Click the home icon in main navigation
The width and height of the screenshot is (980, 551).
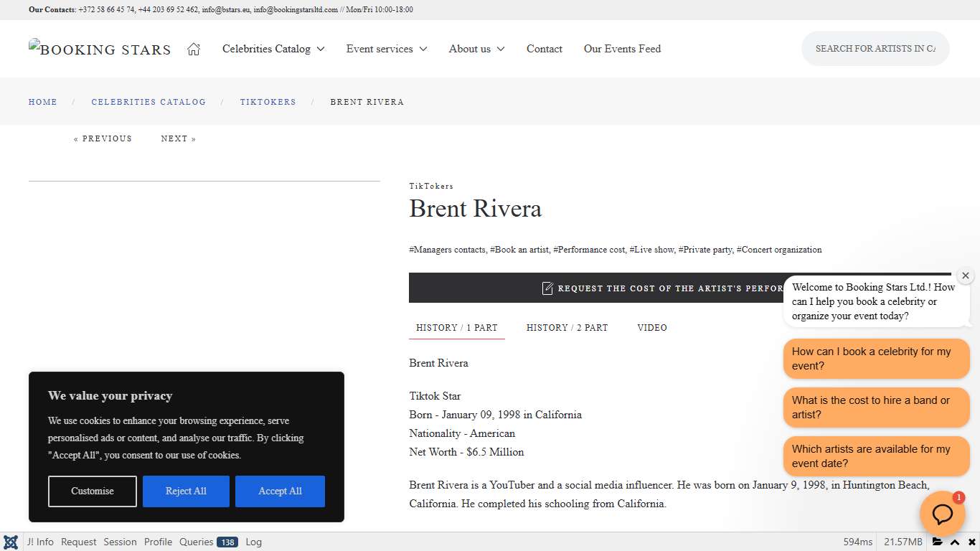click(x=193, y=49)
